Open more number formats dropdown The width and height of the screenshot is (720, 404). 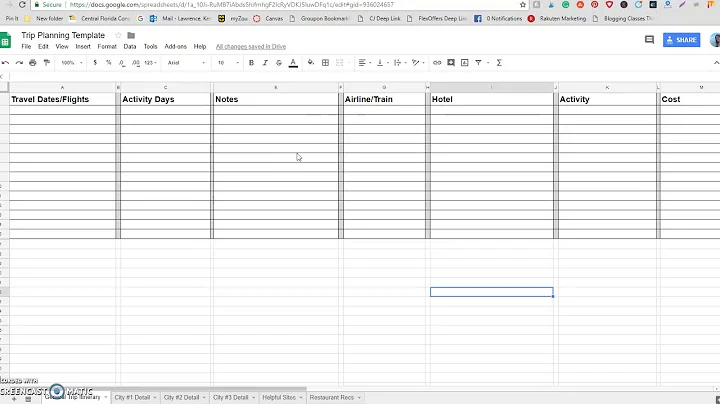150,62
